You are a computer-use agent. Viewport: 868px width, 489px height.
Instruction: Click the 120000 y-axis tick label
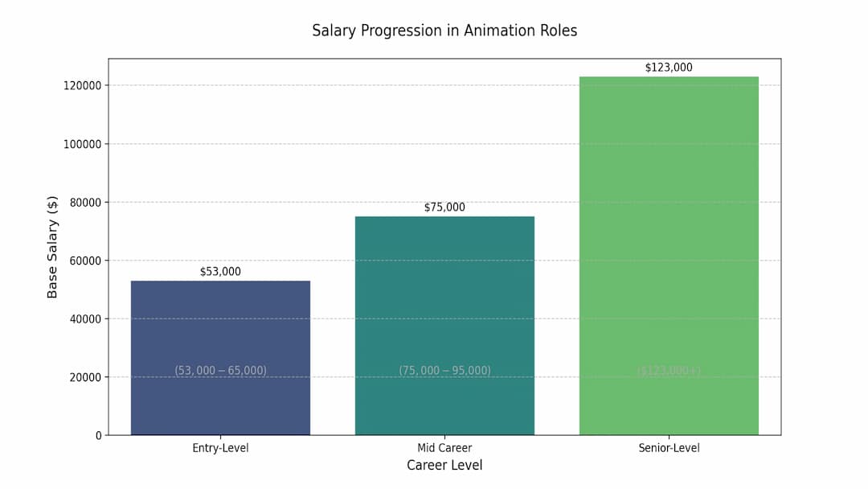(82, 86)
